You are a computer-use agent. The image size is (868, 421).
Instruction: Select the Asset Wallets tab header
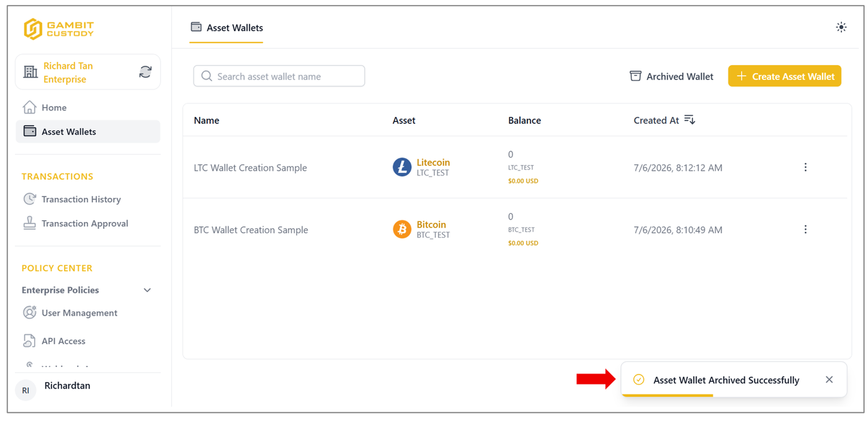point(226,28)
